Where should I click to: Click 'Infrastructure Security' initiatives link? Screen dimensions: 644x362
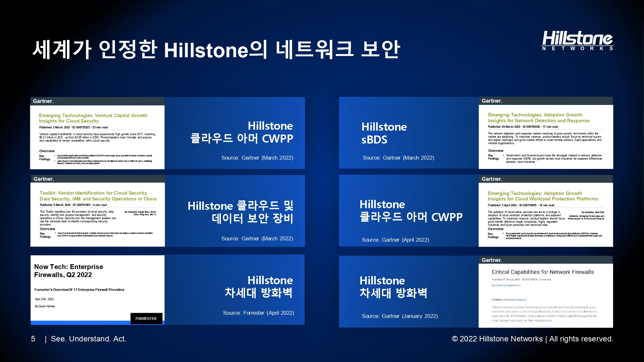[x=515, y=300]
